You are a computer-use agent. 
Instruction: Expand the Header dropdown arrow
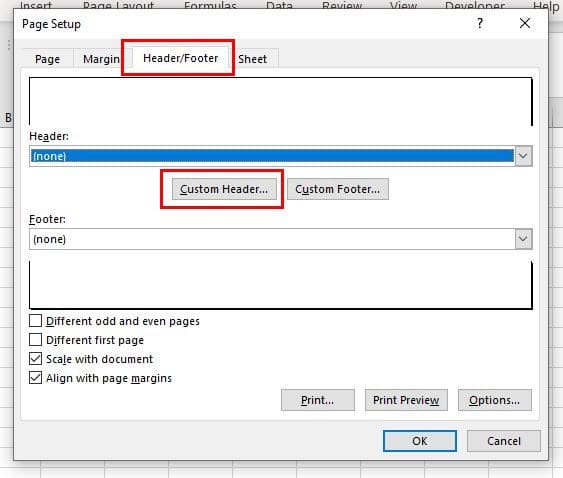pos(523,156)
